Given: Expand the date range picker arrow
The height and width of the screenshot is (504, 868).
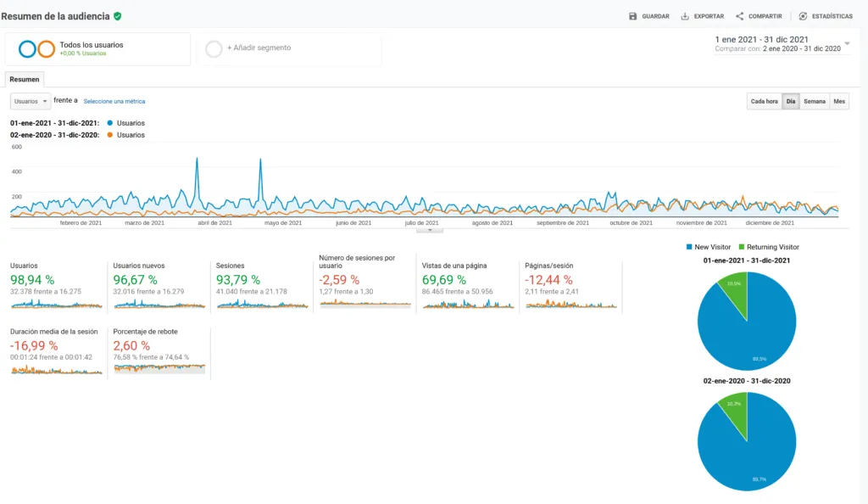Looking at the screenshot, I should pyautogui.click(x=847, y=43).
